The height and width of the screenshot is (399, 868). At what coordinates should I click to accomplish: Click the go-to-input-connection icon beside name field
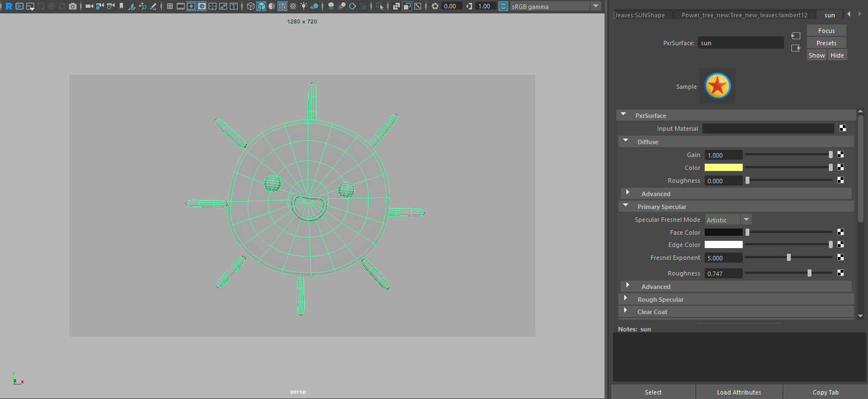click(796, 36)
